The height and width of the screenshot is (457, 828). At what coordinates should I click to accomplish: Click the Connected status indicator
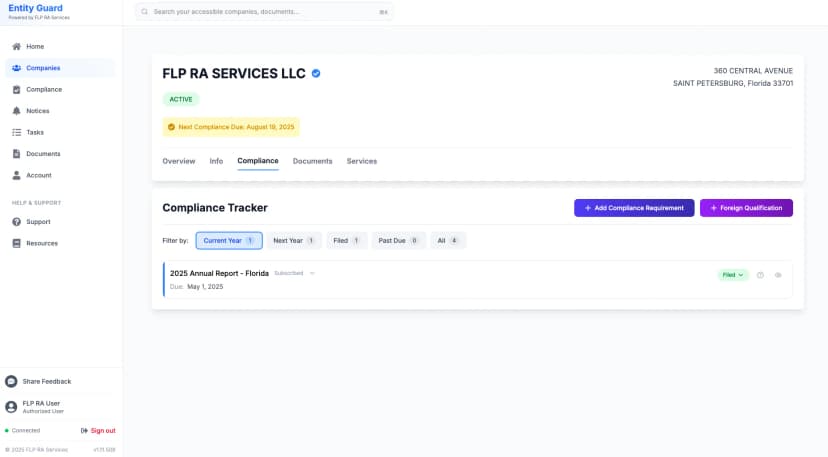click(22, 431)
